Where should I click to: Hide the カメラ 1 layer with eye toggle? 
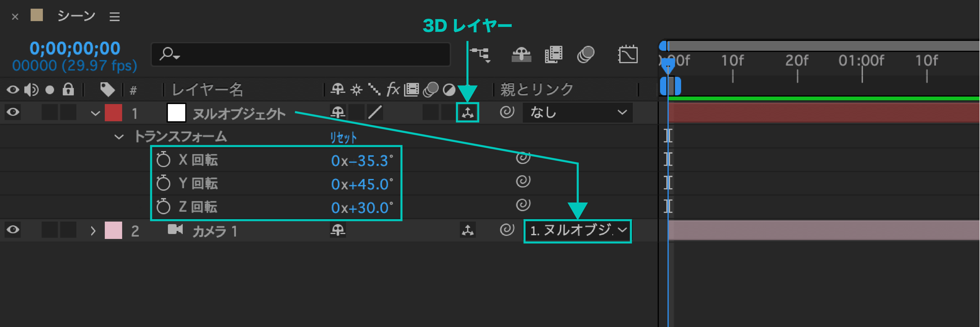[13, 230]
